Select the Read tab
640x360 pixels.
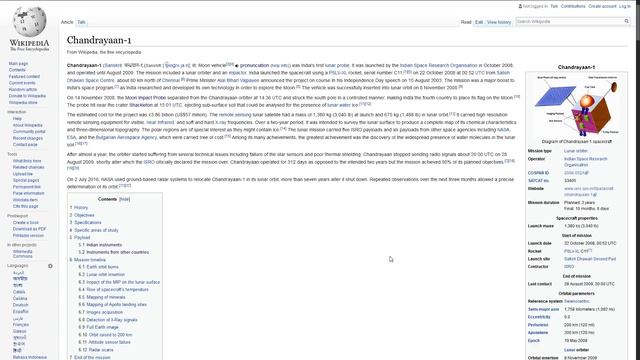coord(466,22)
